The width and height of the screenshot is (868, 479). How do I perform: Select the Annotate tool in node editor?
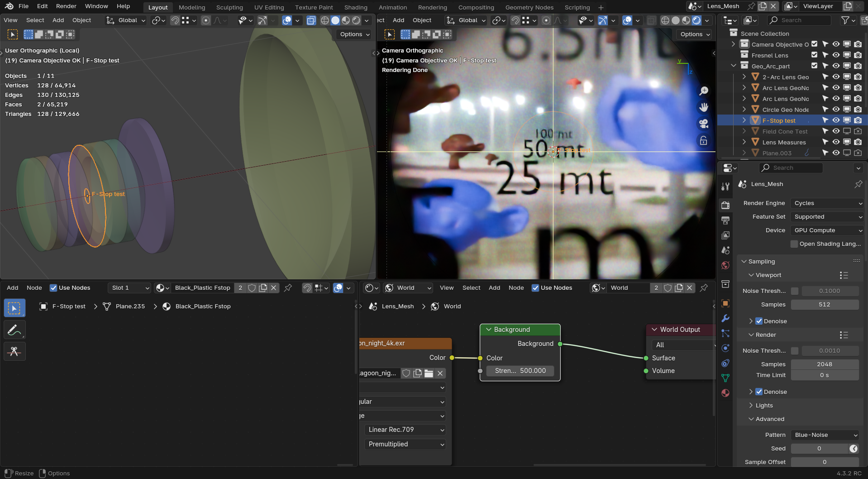tap(14, 330)
